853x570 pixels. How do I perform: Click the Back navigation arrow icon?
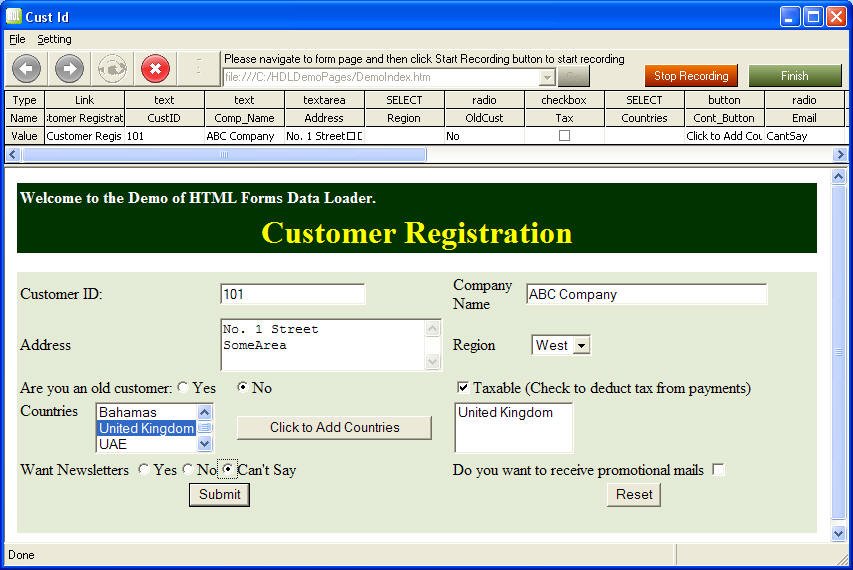click(x=26, y=69)
